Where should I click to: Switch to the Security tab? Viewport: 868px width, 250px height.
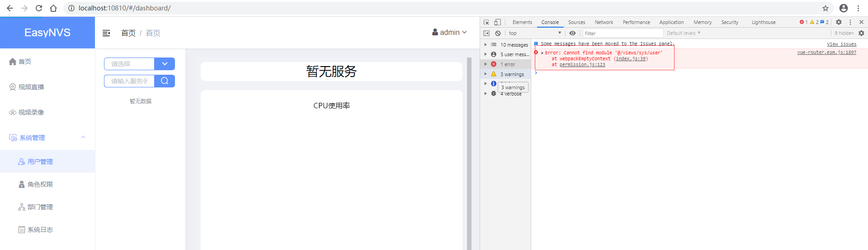tap(730, 22)
